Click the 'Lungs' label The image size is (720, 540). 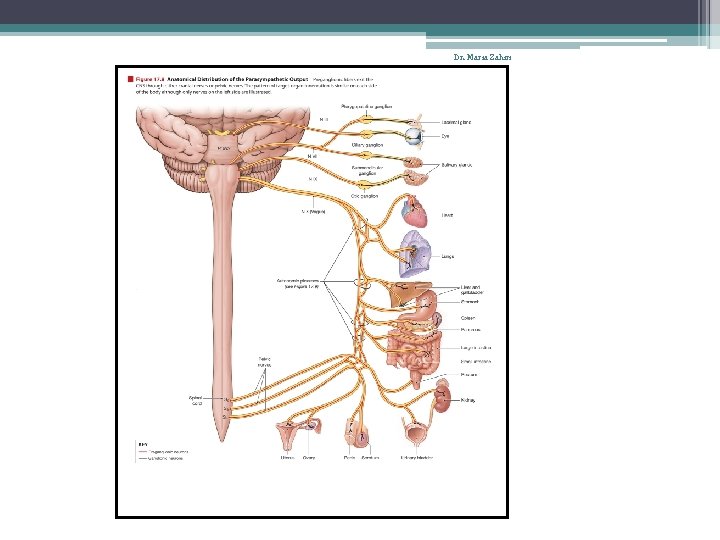(x=448, y=257)
